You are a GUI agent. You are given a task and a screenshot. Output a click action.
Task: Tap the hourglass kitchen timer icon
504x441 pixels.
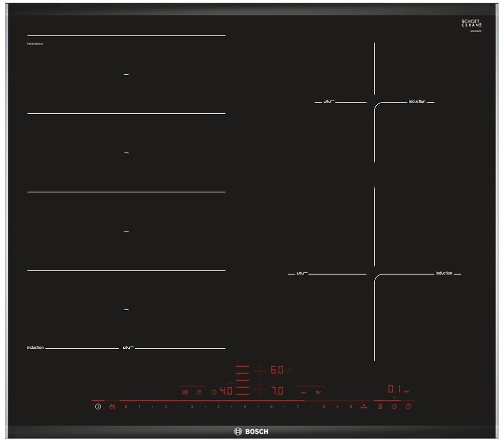click(x=380, y=406)
